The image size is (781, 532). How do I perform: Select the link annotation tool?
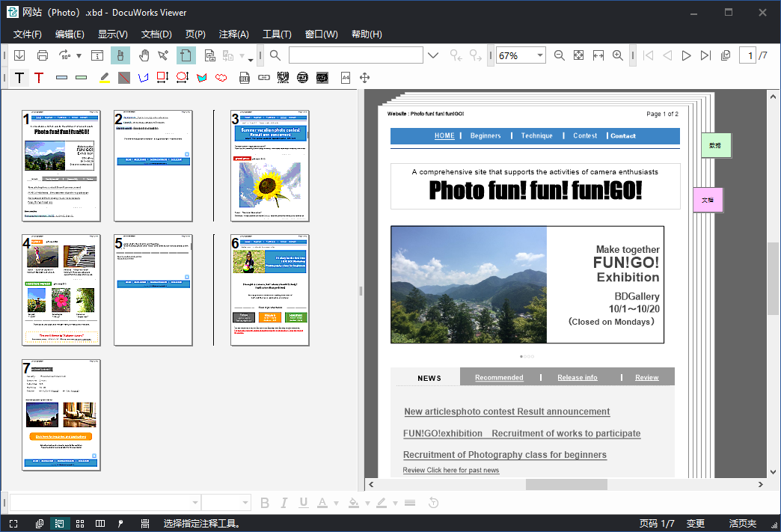(x=263, y=78)
